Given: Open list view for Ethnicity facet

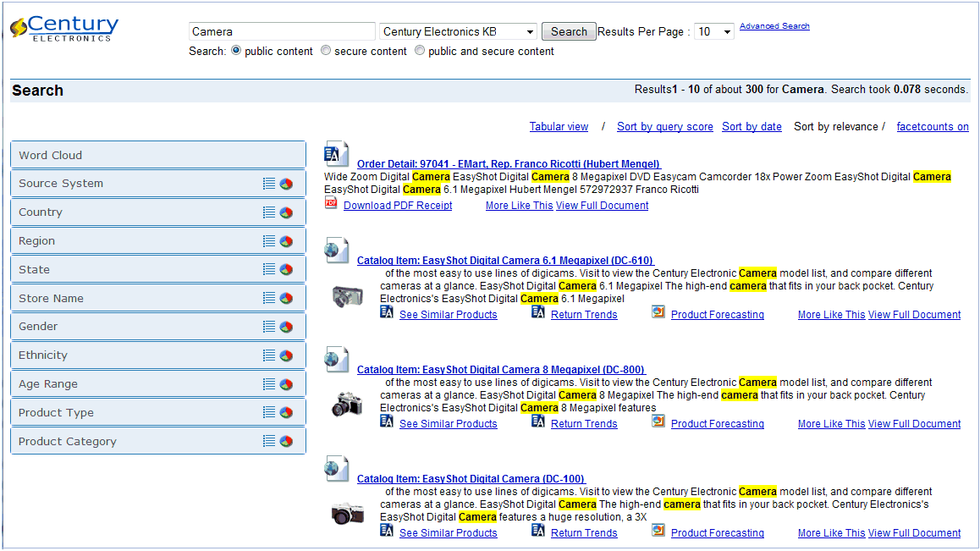Looking at the screenshot, I should pos(269,355).
